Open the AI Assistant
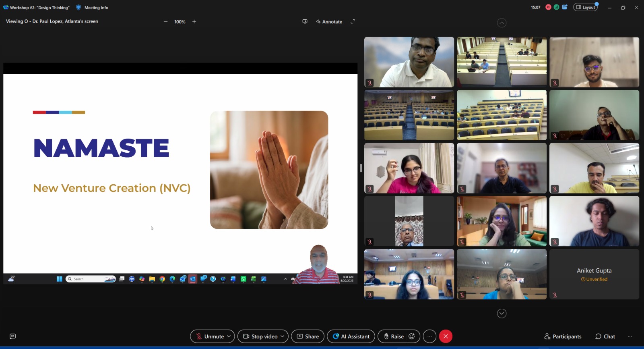Image resolution: width=644 pixels, height=349 pixels. coord(351,336)
